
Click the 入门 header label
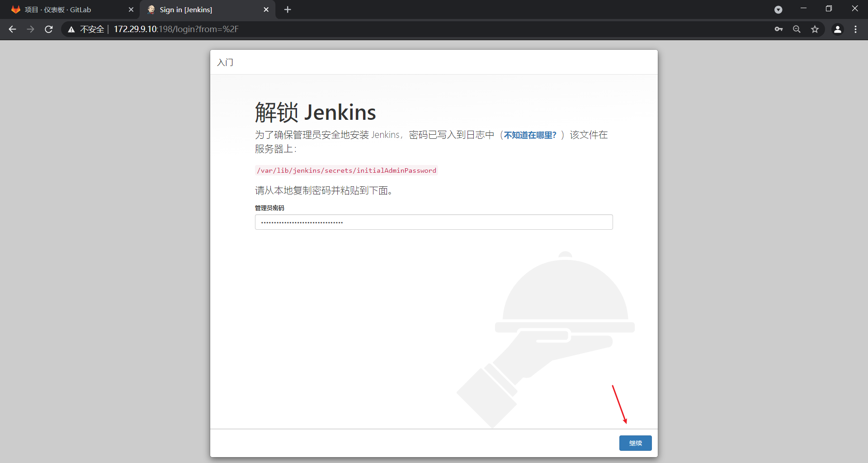(x=225, y=62)
